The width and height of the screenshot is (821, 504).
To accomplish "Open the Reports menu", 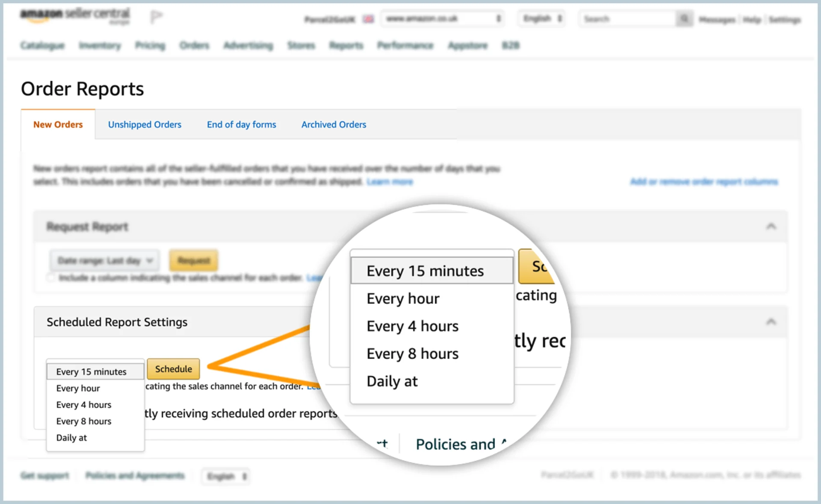I will [346, 45].
